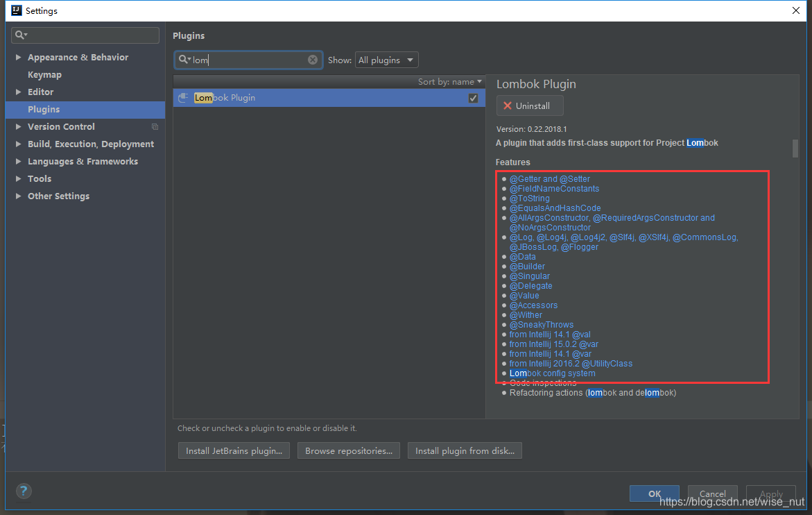Open the Show All plugins dropdown
This screenshot has height=515, width=812.
(x=386, y=60)
